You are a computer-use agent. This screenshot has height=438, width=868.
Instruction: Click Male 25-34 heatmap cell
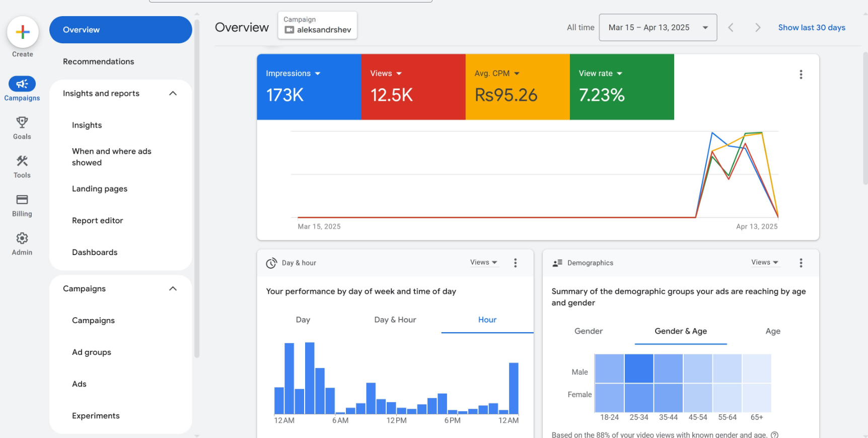coord(638,368)
